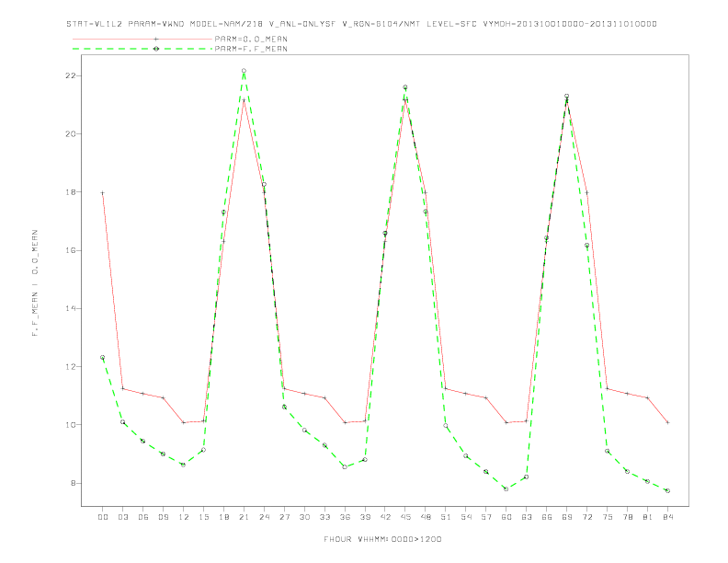Click y-axis tick label 10
728x563 pixels.
pyautogui.click(x=70, y=425)
